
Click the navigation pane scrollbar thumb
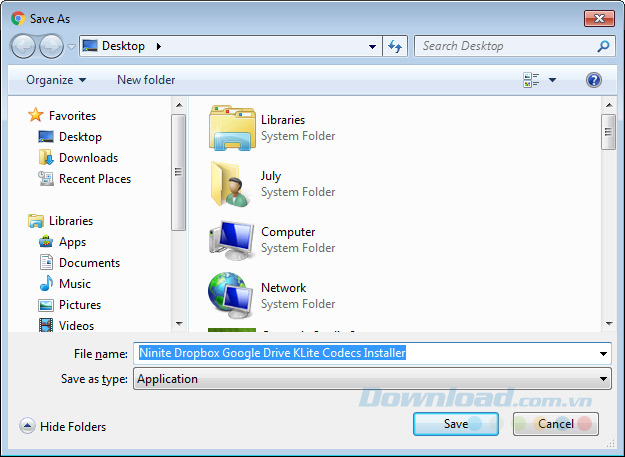coord(179,172)
